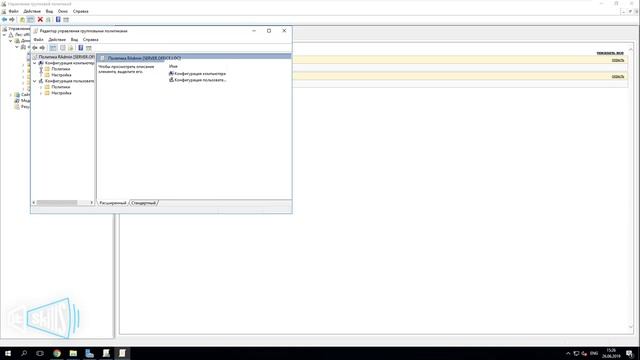Click left arrow of editor tree scrollbar

click(x=34, y=202)
